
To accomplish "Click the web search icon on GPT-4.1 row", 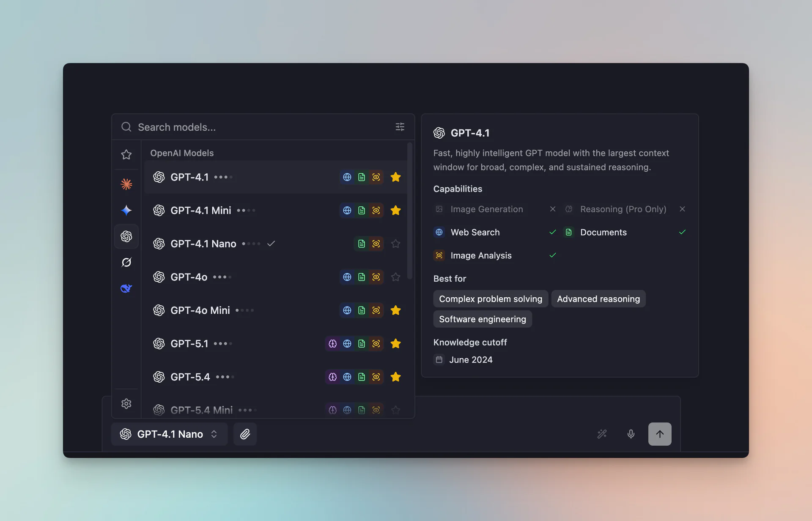I will tap(347, 177).
